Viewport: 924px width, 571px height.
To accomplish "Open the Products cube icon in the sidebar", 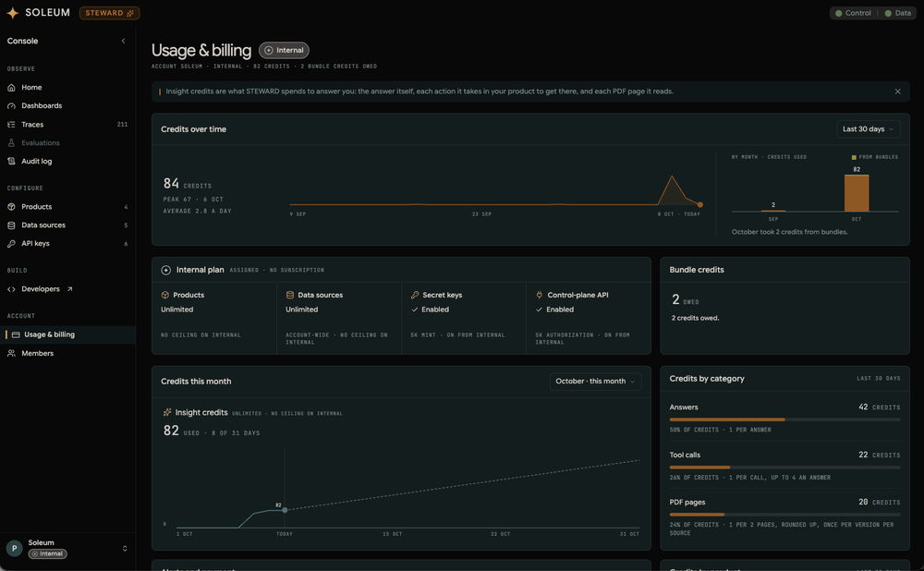I will [11, 207].
